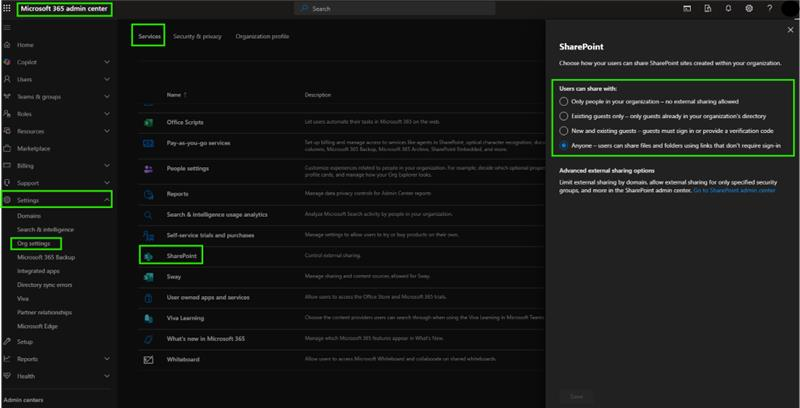Select Anyone sharing radio option

click(x=563, y=145)
